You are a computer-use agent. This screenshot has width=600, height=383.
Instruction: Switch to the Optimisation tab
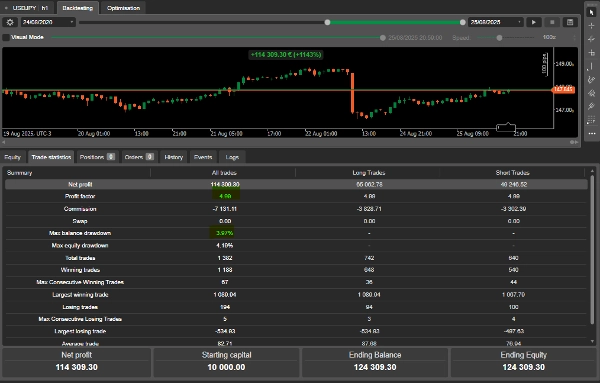123,8
